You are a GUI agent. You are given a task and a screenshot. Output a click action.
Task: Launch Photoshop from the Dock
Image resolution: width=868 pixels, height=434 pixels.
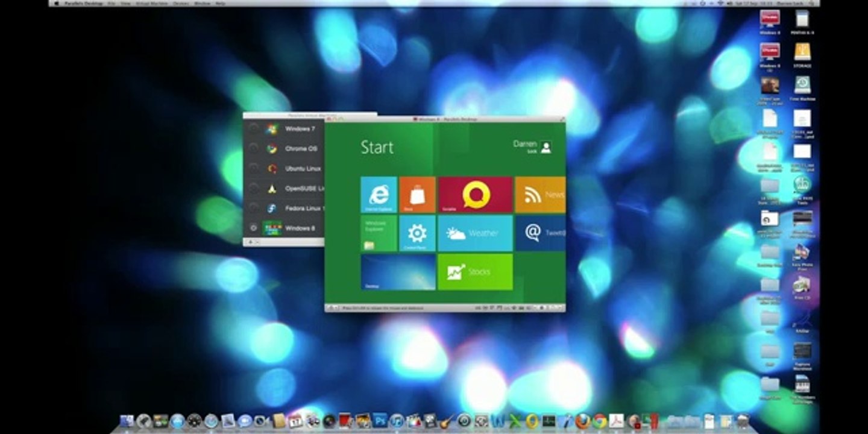point(380,421)
